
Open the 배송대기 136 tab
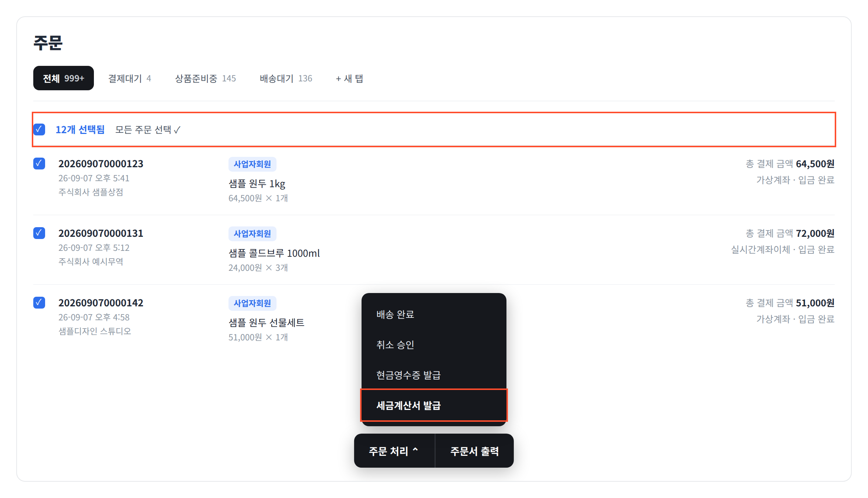click(286, 78)
